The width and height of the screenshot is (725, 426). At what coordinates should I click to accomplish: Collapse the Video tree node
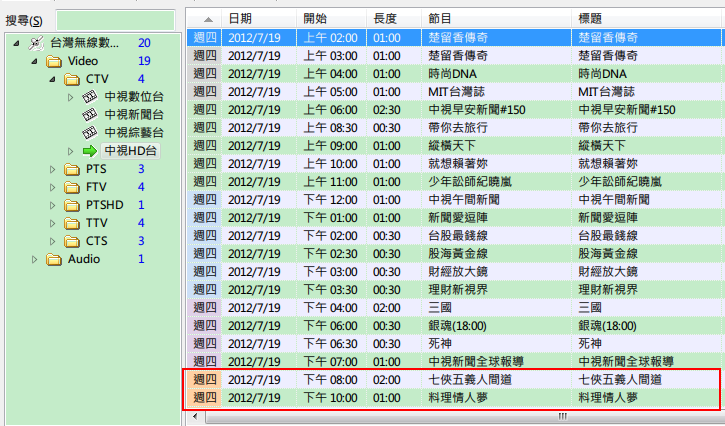[x=35, y=62]
